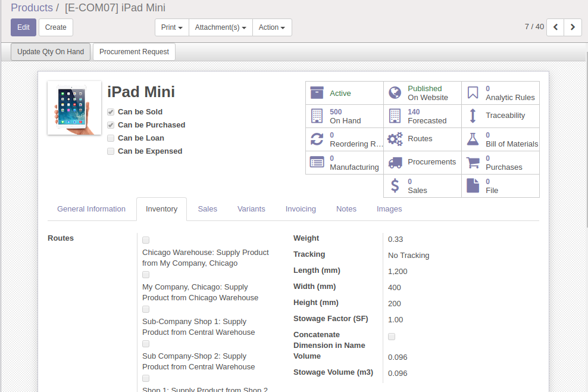The image size is (588, 392).
Task: Open the Traceability arrows icon
Action: 473,116
